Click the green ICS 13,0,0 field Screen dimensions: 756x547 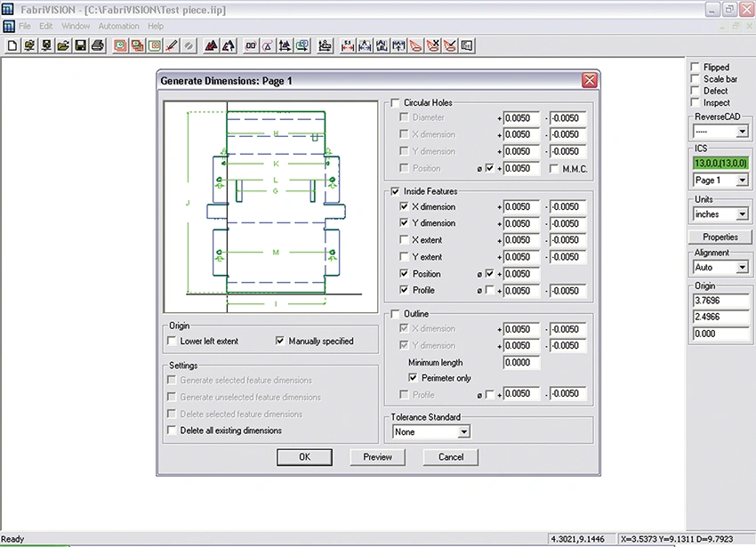click(720, 163)
